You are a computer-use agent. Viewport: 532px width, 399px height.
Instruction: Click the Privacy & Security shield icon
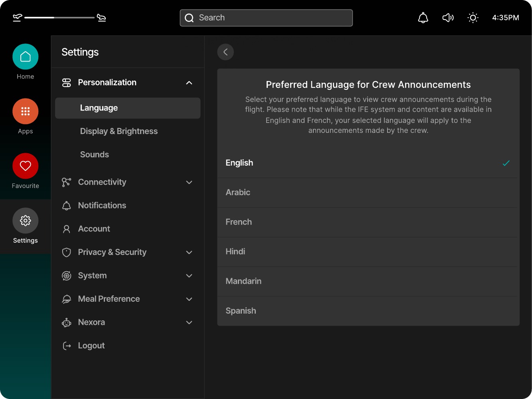pos(66,252)
